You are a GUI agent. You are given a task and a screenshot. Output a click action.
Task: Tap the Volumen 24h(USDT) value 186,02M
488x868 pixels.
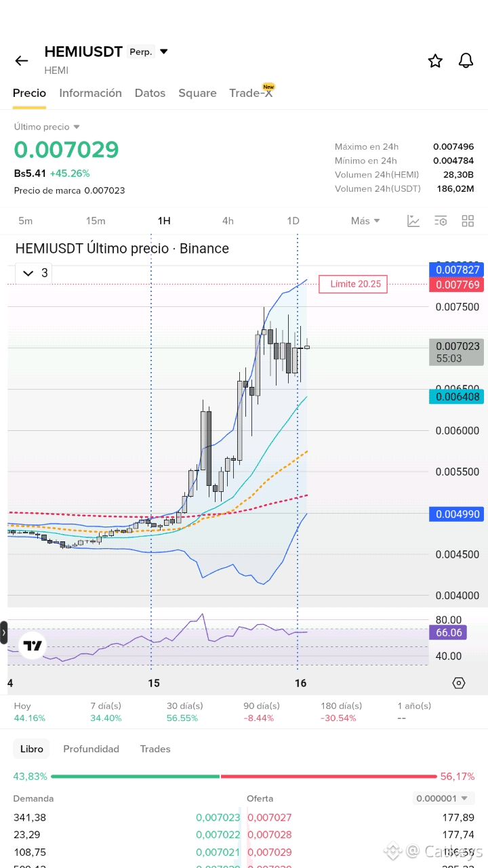click(455, 188)
